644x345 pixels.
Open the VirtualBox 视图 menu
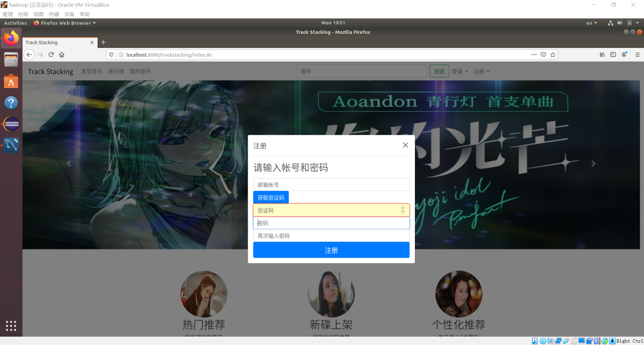point(39,14)
